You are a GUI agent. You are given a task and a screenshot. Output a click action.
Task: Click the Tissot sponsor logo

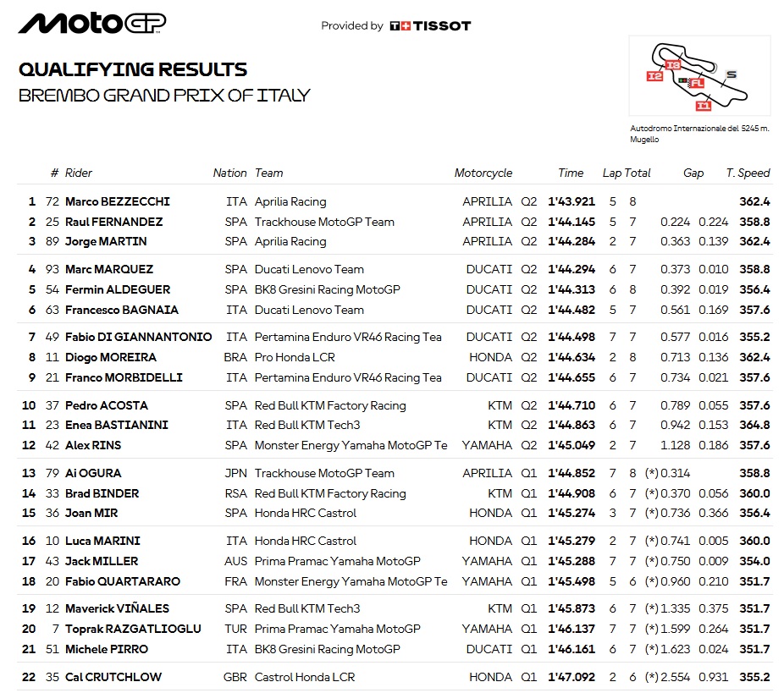coord(430,26)
